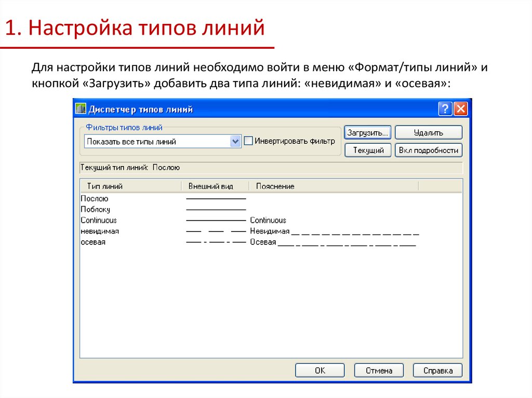Open help with the Справка button
The image size is (532, 398).
[x=437, y=370]
